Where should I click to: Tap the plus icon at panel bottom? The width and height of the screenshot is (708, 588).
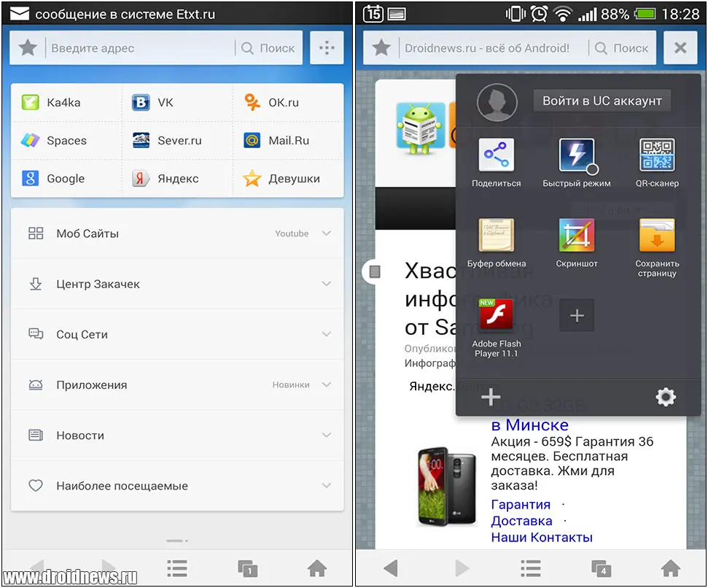coord(491,398)
